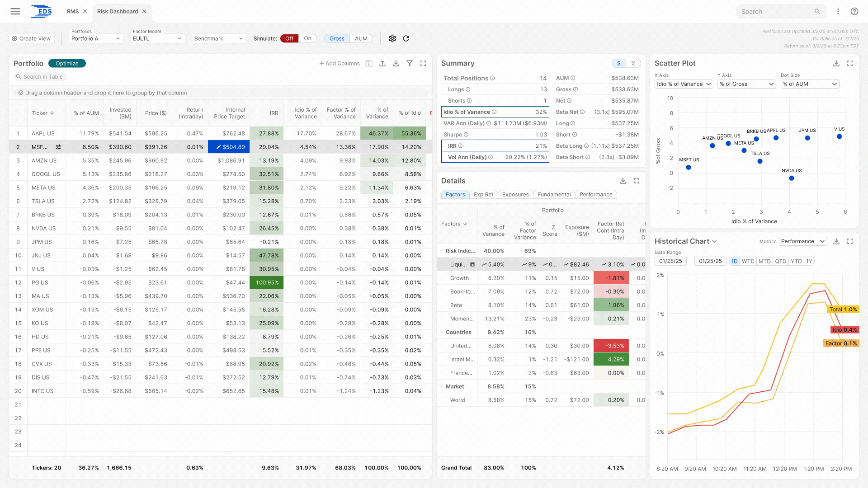Click the Portfolio table filter icon
Image resolution: width=868 pixels, height=488 pixels.
(410, 63)
